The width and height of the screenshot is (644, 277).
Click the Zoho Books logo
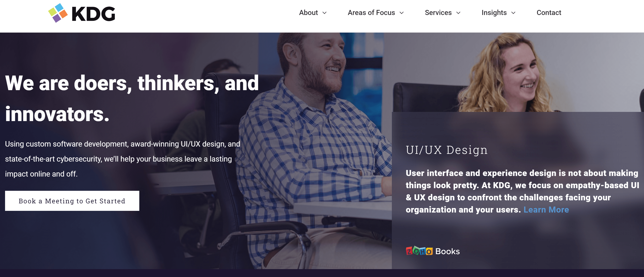click(433, 251)
